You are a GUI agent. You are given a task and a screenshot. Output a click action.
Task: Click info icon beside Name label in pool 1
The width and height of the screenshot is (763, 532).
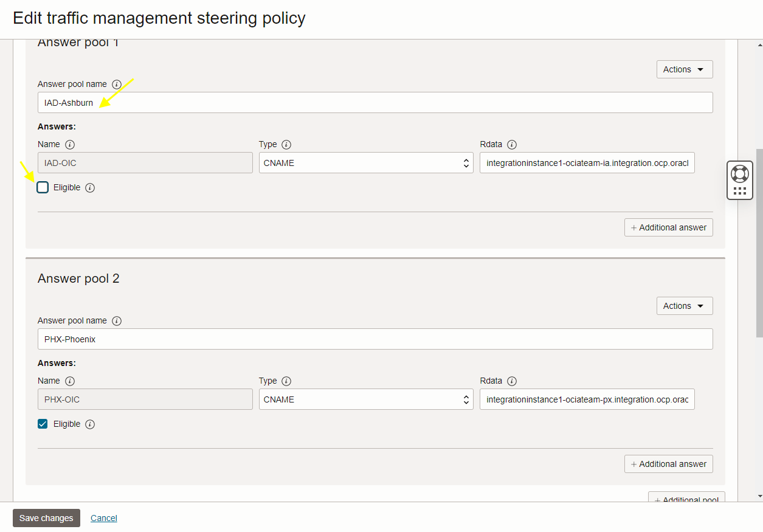(x=70, y=145)
